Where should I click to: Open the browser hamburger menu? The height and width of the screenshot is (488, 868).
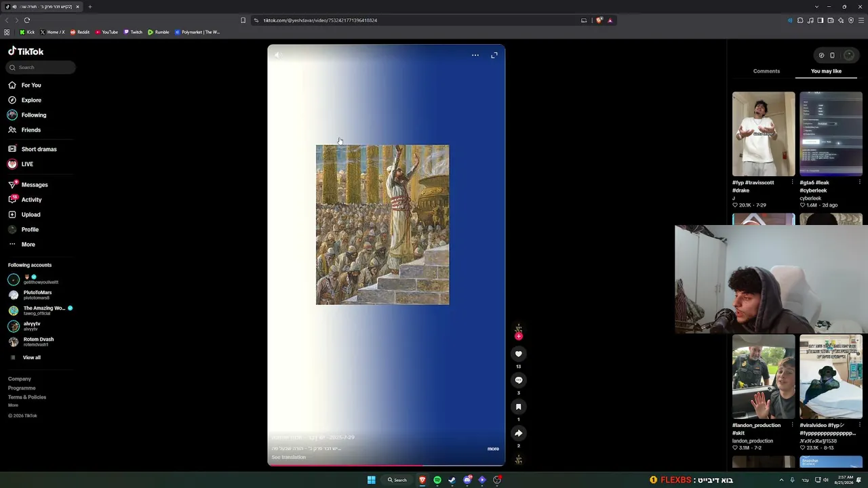861,20
